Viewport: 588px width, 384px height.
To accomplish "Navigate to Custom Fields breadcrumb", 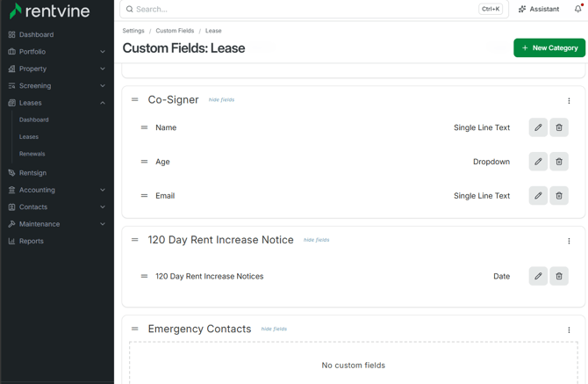I will (x=175, y=31).
